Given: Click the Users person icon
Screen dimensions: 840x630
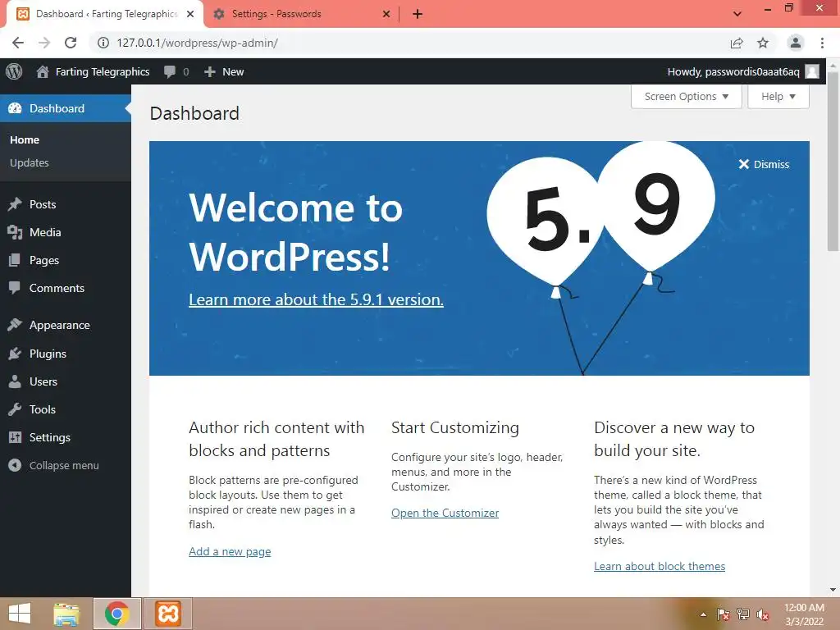Looking at the screenshot, I should (15, 381).
